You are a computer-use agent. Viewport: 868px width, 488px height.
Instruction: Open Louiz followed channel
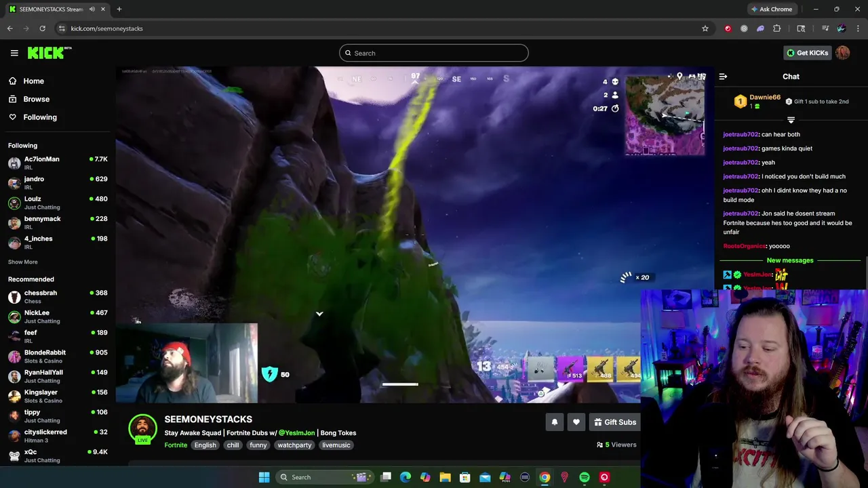(58, 203)
